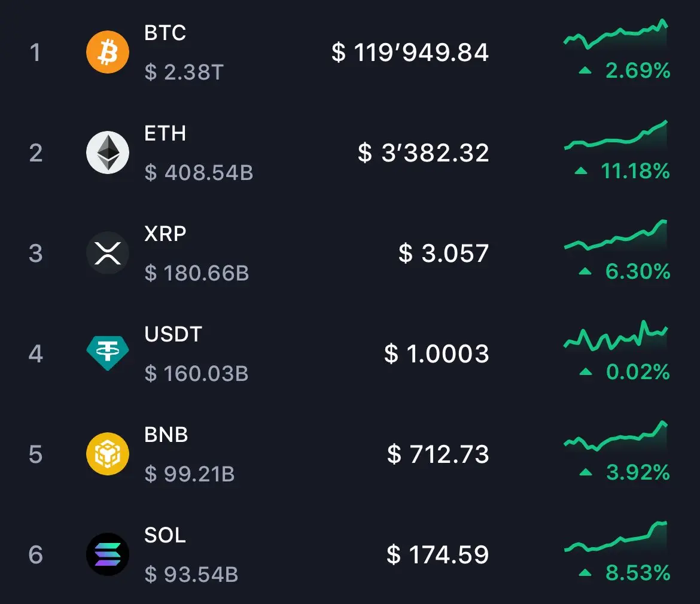The image size is (700, 604).
Task: Click the Bitcoin orange logo icon
Action: click(x=108, y=52)
